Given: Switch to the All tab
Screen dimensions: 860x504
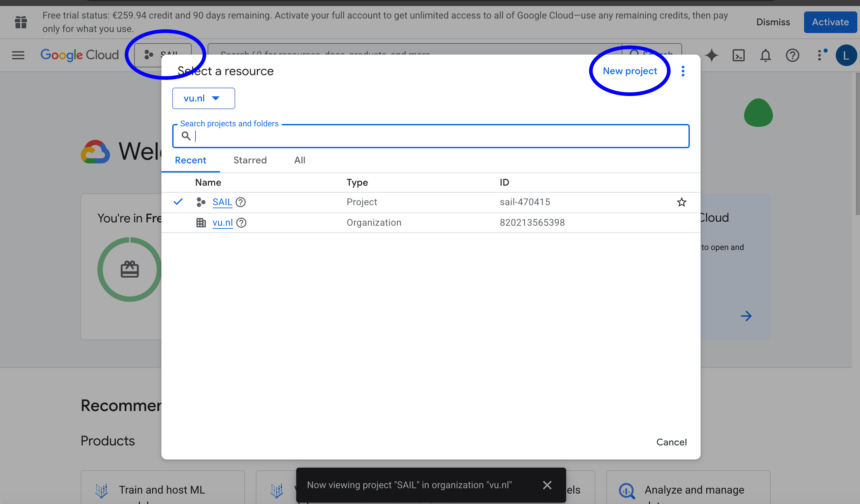Looking at the screenshot, I should [x=299, y=160].
